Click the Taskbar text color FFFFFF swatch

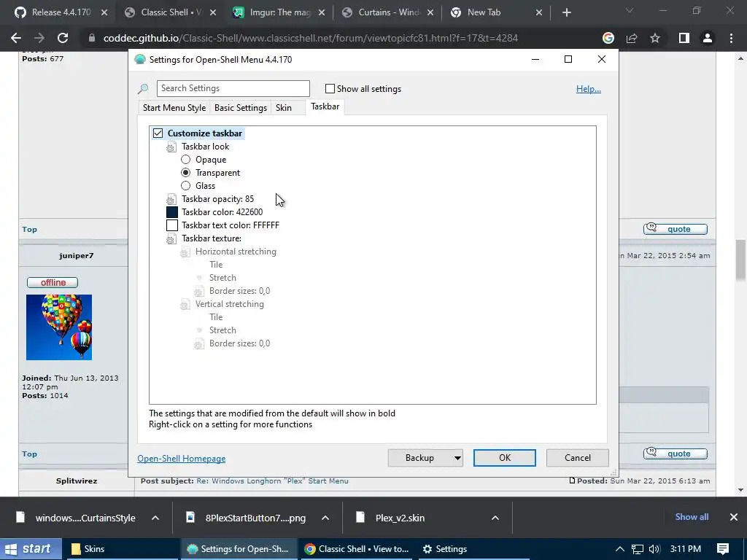point(172,225)
